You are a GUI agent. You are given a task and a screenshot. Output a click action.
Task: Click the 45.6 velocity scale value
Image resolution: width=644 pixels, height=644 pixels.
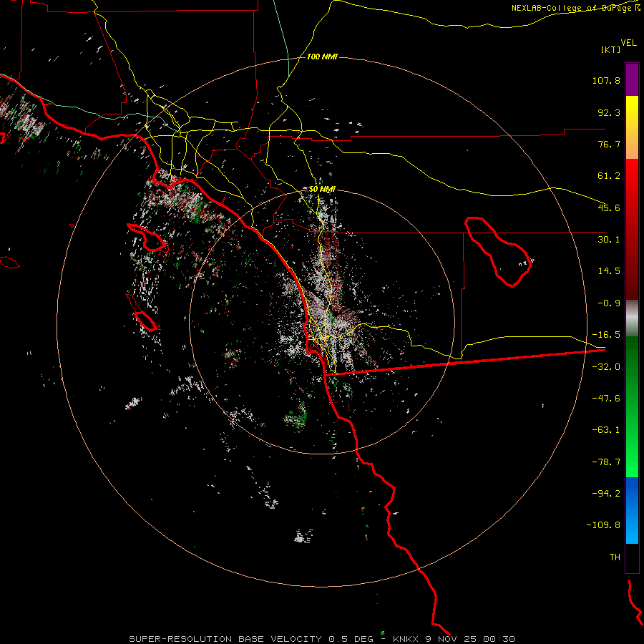(609, 208)
